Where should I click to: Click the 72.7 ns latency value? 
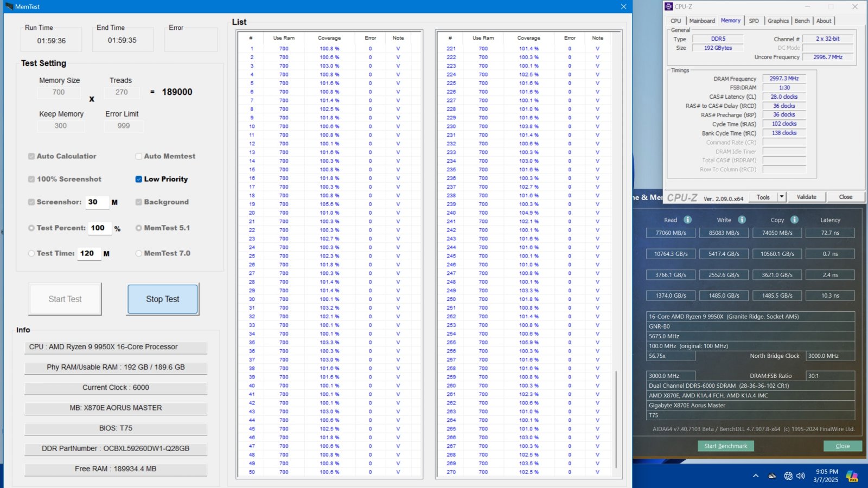click(x=830, y=233)
